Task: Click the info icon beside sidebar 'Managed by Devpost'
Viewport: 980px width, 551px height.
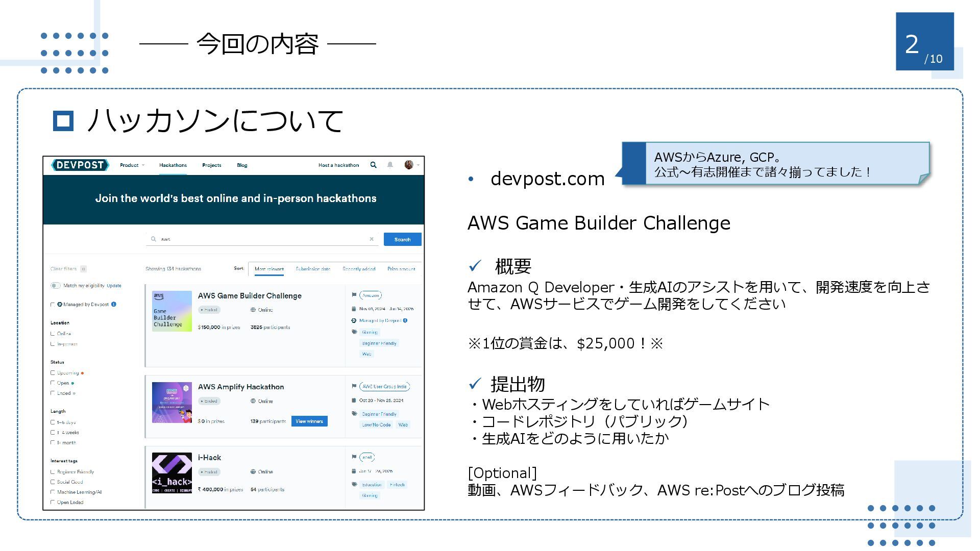Action: point(114,304)
